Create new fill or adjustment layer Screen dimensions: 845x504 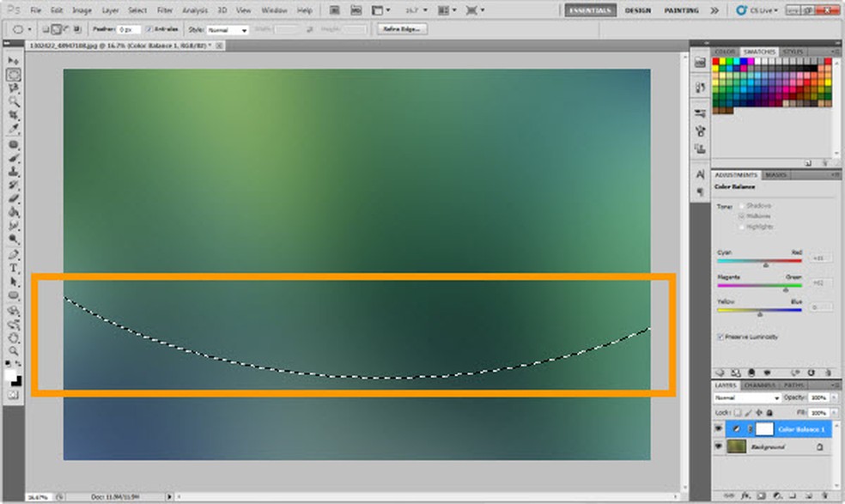pos(777,495)
